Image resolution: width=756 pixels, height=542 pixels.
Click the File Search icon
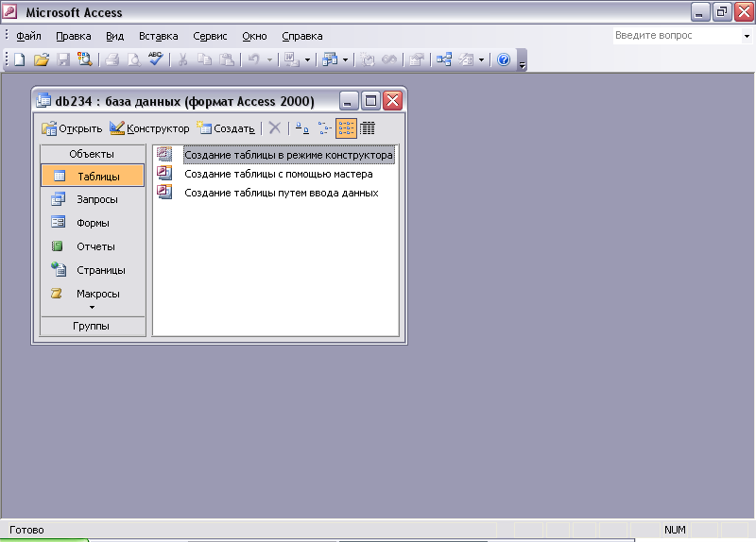tap(85, 59)
